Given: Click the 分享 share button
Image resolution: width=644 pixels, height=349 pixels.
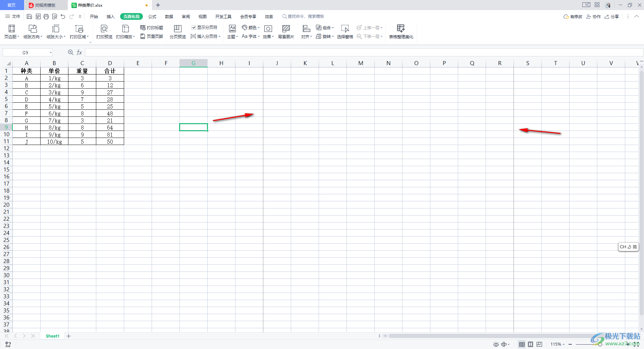Looking at the screenshot, I should click(611, 16).
